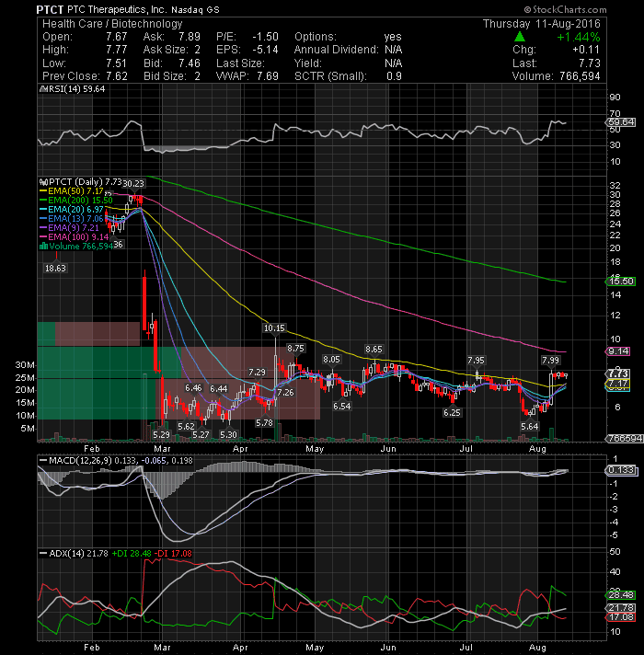Click the PTC Therapeutics, Inc. company name
Screen dimensions: 644x655
(117, 9)
